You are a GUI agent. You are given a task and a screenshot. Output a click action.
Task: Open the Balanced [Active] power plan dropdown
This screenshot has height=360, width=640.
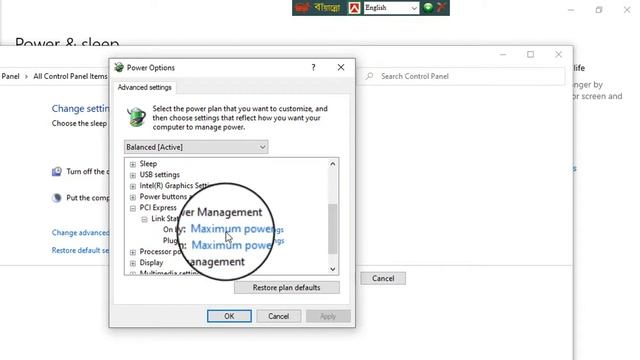click(x=196, y=147)
